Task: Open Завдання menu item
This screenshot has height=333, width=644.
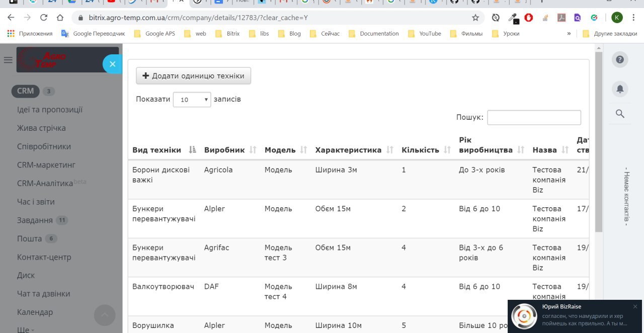Action: tap(35, 220)
